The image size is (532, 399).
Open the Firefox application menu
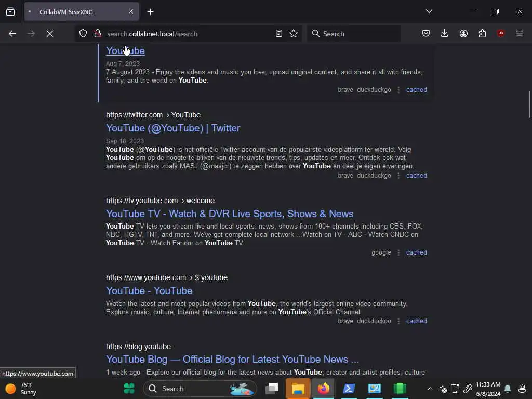pos(520,33)
